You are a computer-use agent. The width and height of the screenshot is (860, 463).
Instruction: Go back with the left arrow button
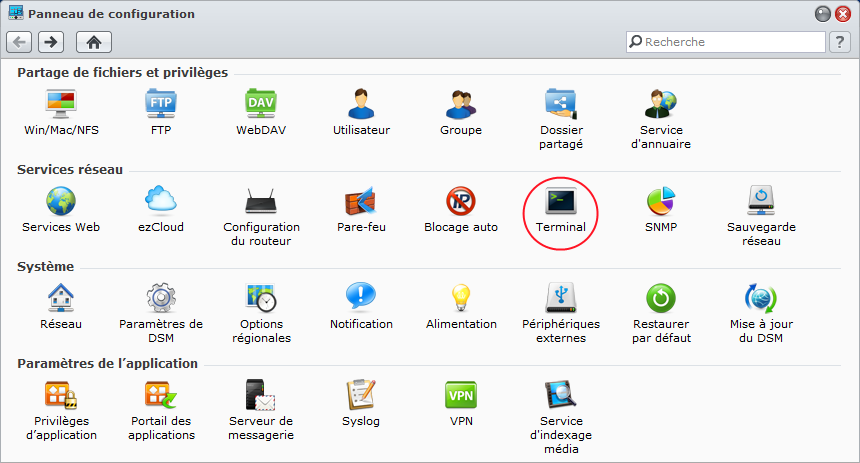[x=19, y=42]
